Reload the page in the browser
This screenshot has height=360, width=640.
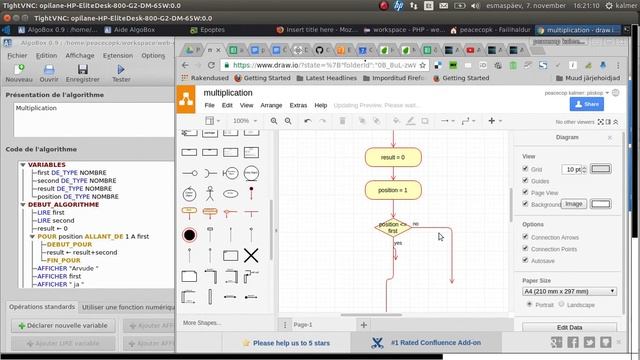point(211,65)
